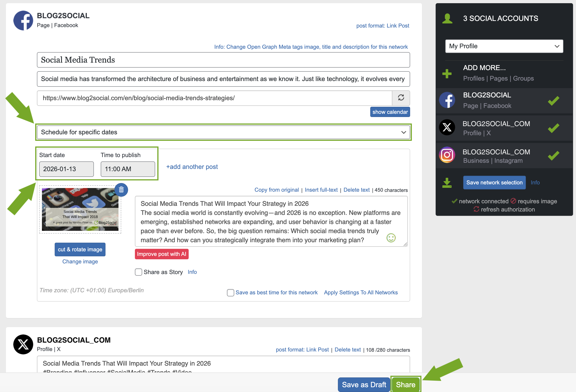Click the Instagram logo in sidebar accounts
Viewport: 576px width, 392px height.
447,155
